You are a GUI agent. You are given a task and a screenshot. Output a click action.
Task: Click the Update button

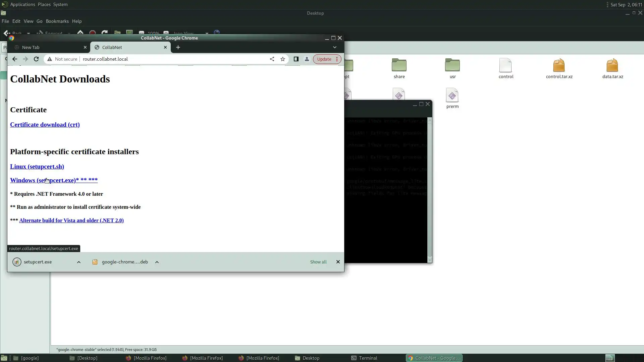(324, 59)
